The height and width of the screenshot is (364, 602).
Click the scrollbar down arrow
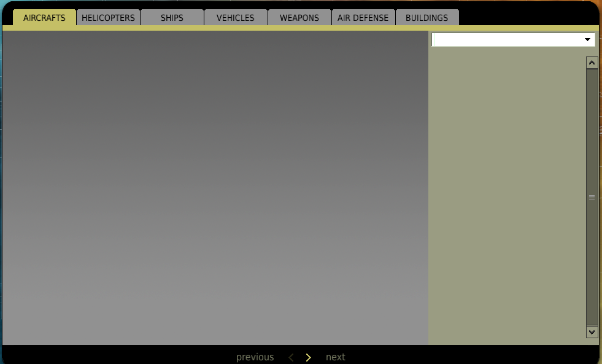point(592,332)
